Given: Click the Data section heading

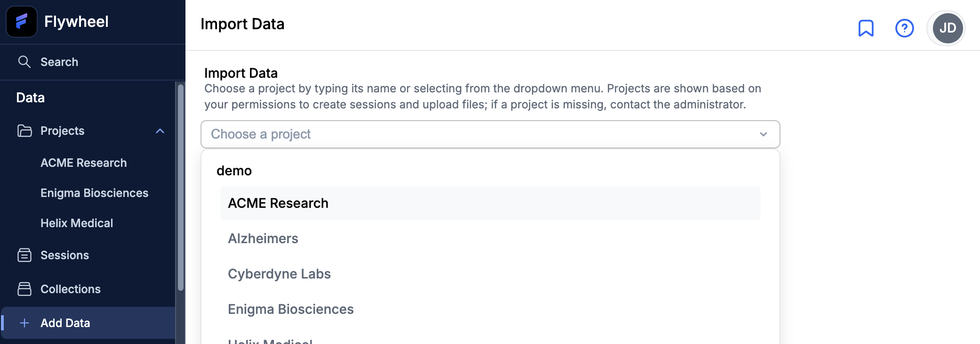Looking at the screenshot, I should [x=31, y=98].
